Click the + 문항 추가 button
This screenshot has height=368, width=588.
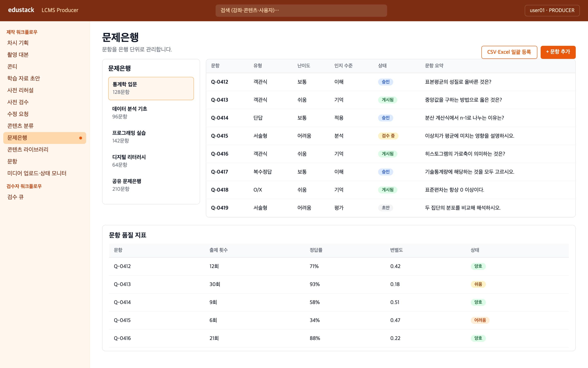click(558, 52)
